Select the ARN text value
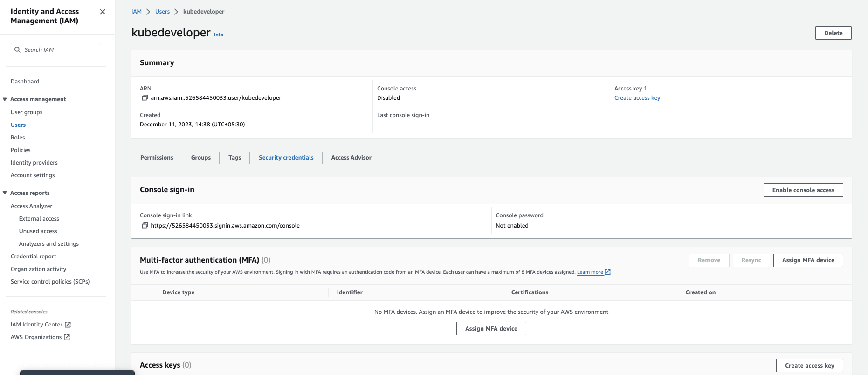 pos(216,98)
